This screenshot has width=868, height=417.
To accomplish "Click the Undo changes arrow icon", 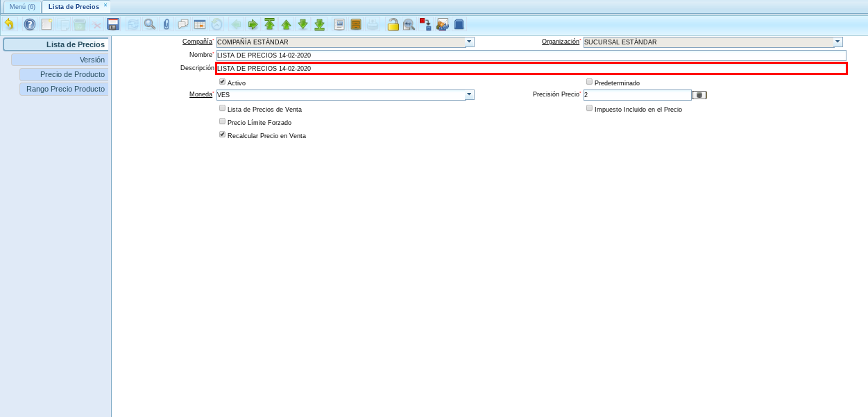I will coord(9,24).
